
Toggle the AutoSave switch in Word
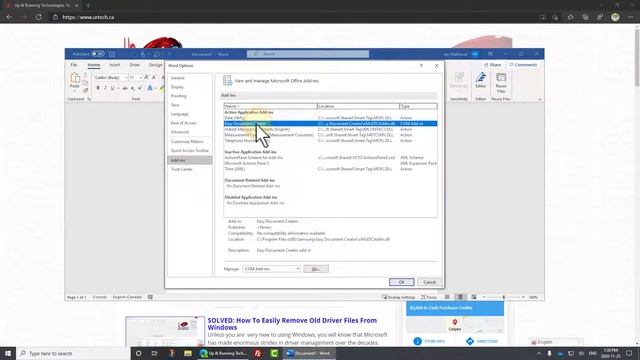(98, 54)
